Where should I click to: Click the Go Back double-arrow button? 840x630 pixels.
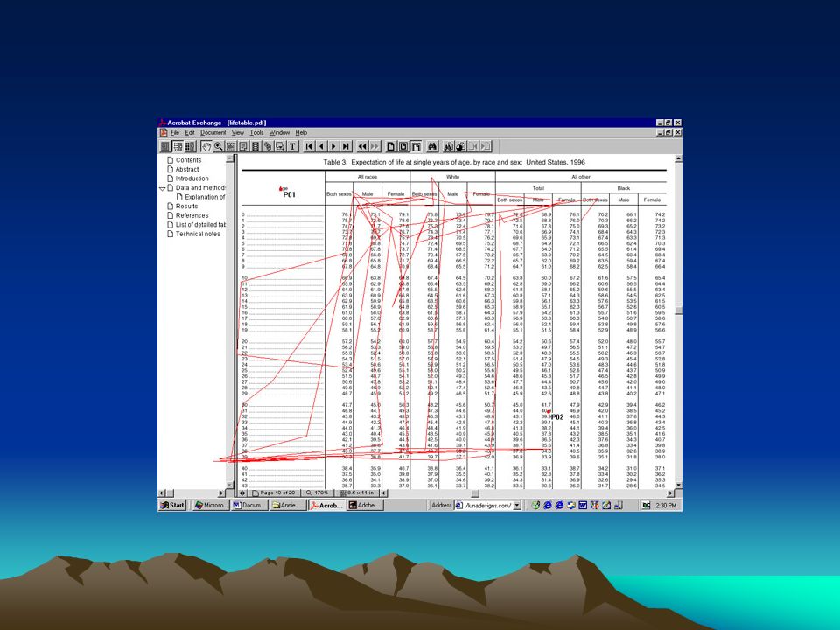coord(362,146)
